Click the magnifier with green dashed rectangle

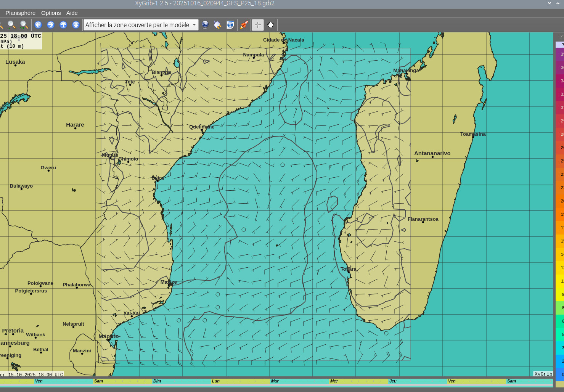click(x=11, y=25)
